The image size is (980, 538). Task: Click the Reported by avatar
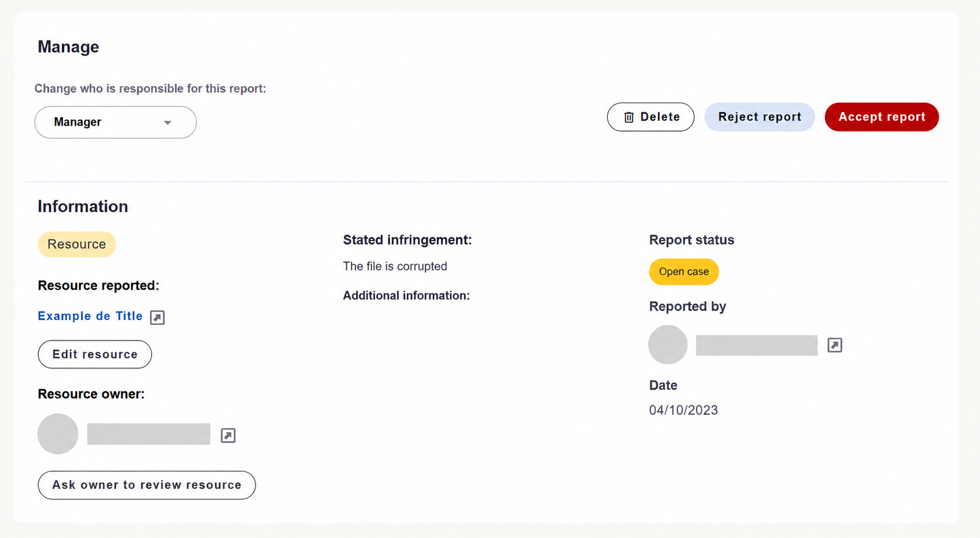tap(668, 345)
